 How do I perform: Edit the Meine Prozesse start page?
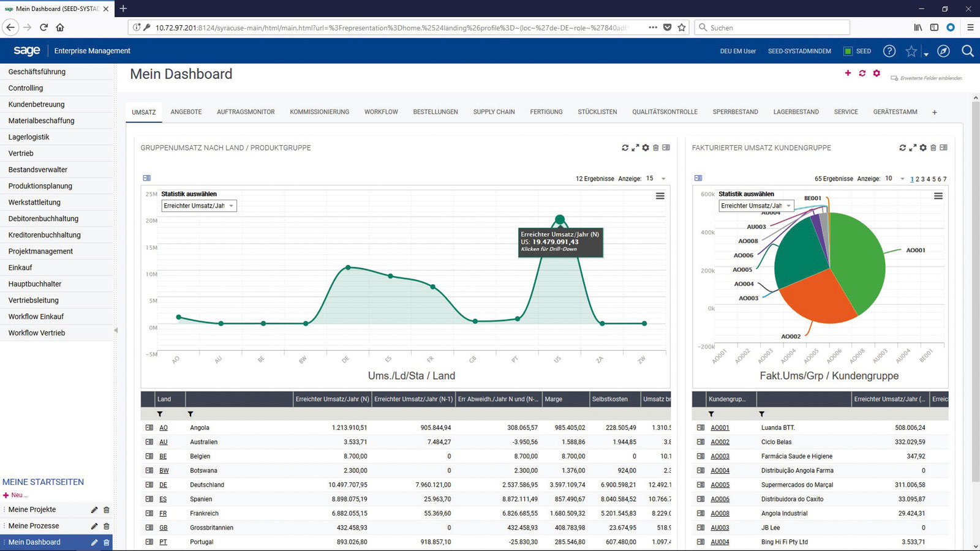click(x=94, y=526)
